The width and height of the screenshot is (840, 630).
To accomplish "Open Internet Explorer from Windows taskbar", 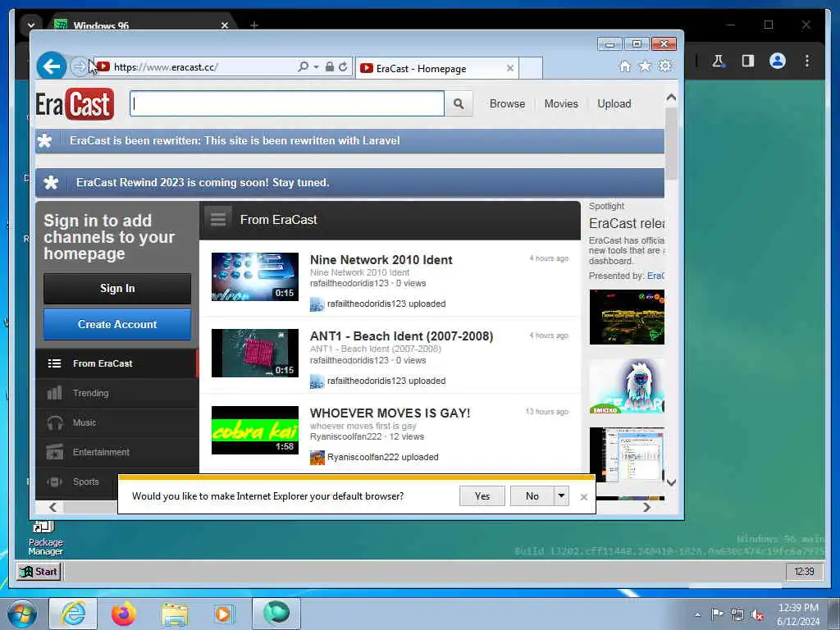I will (x=73, y=614).
